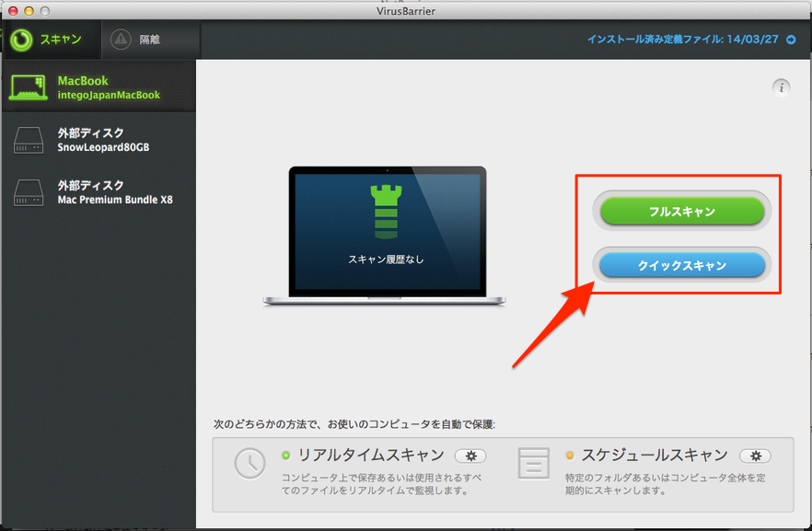This screenshot has height=531, width=812.
Task: Click the SnowLeopard80GB disk drive icon
Action: 29,140
